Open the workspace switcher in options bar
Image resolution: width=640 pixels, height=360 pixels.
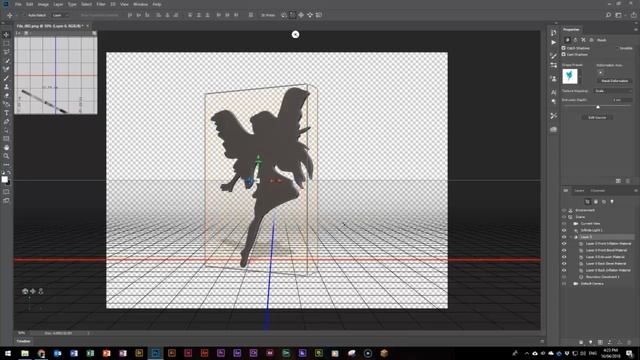[x=619, y=15]
